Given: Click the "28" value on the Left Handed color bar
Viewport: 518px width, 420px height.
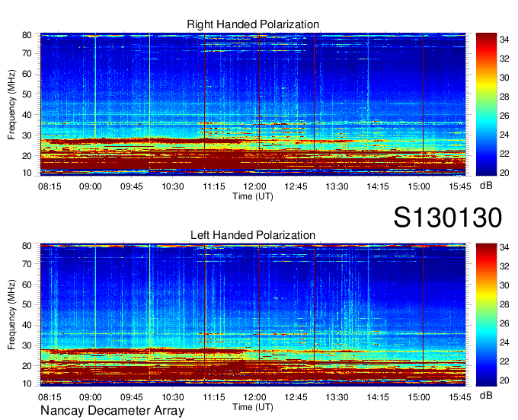Looking at the screenshot, I should click(x=504, y=304).
